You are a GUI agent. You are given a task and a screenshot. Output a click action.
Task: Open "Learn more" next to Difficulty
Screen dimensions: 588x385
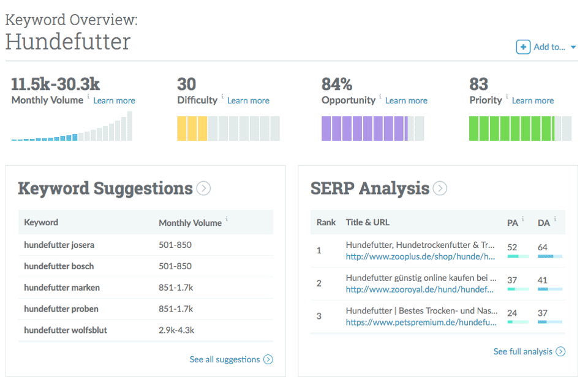(x=248, y=100)
